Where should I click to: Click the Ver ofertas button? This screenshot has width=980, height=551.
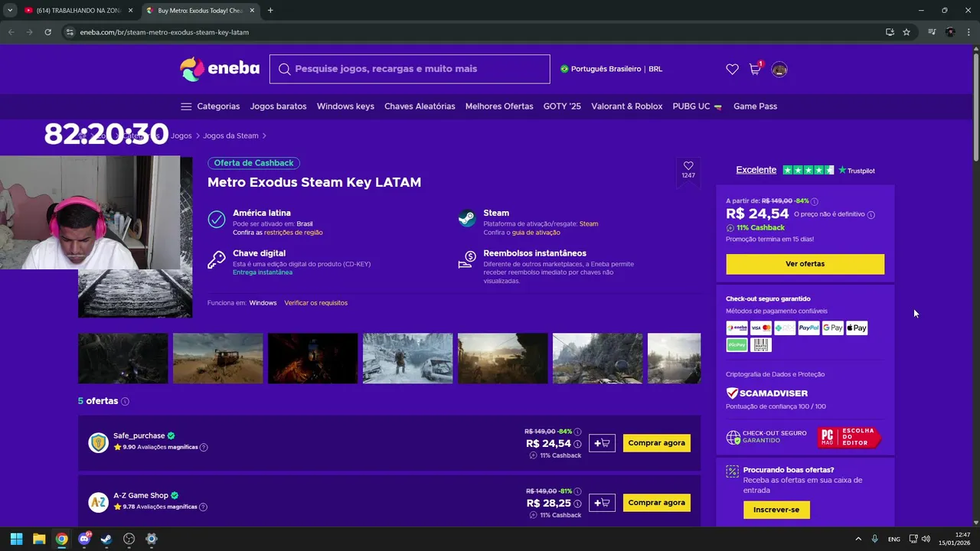805,264
